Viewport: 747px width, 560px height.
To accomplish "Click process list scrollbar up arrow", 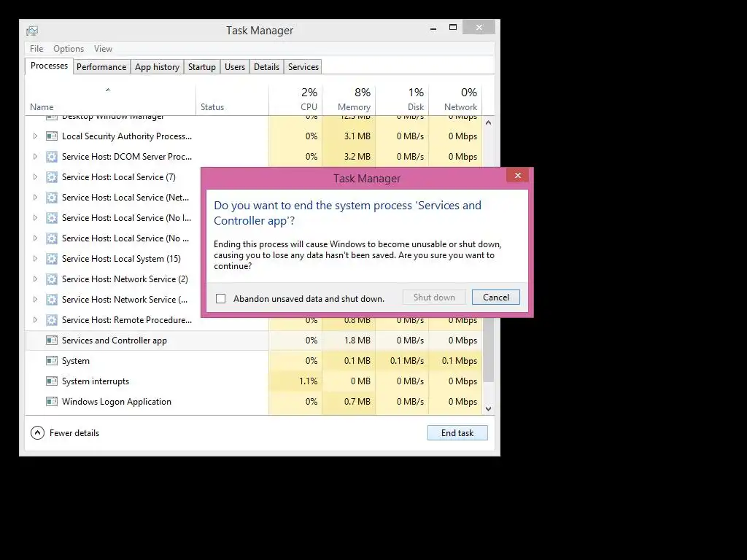I will point(488,122).
